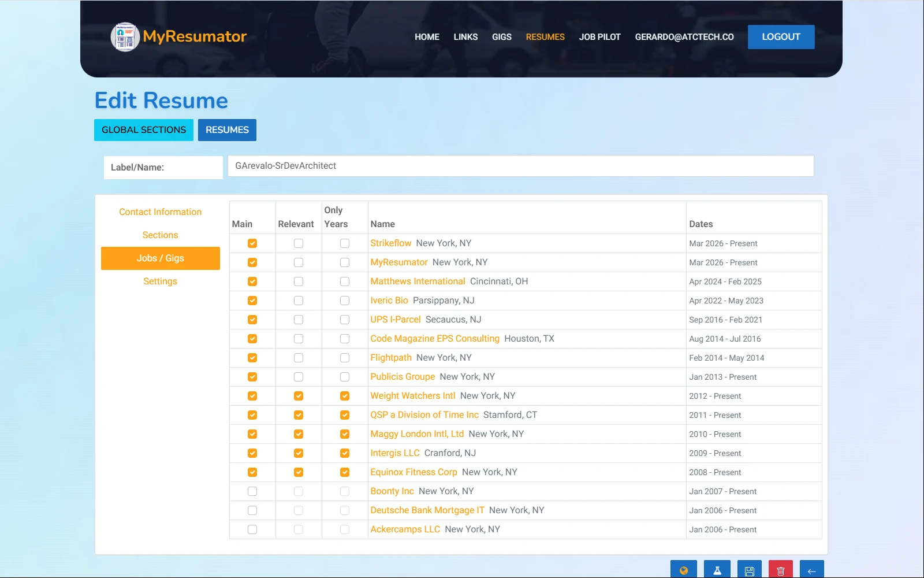924x578 pixels.
Task: Click the LOGOUT button
Action: pyautogui.click(x=781, y=36)
